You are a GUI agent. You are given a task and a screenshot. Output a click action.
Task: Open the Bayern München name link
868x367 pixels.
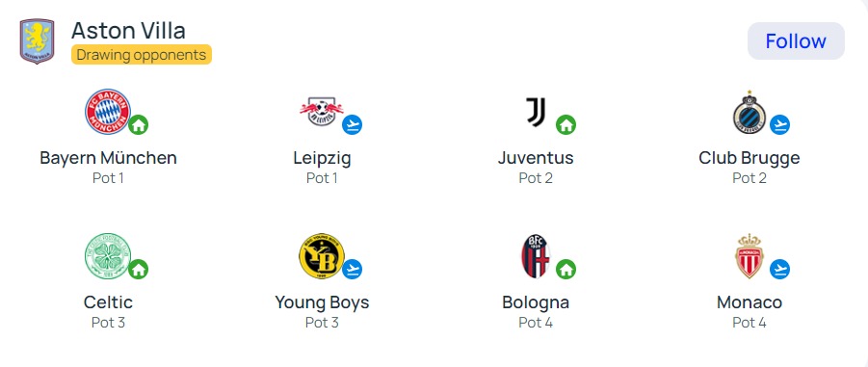point(108,158)
